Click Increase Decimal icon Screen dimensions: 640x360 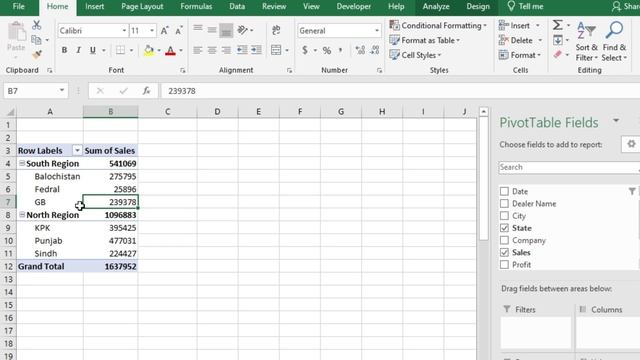tap(360, 50)
